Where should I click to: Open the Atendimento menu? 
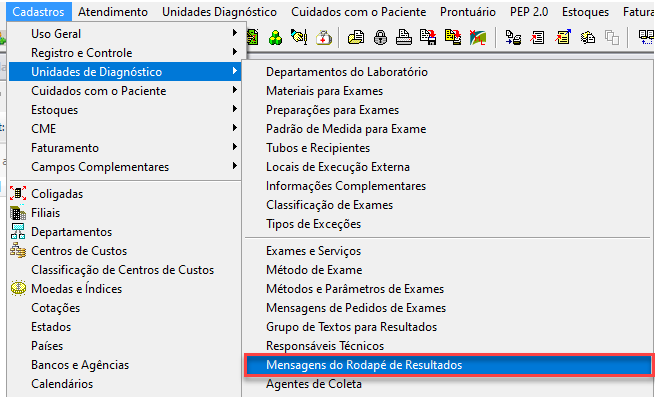[113, 12]
